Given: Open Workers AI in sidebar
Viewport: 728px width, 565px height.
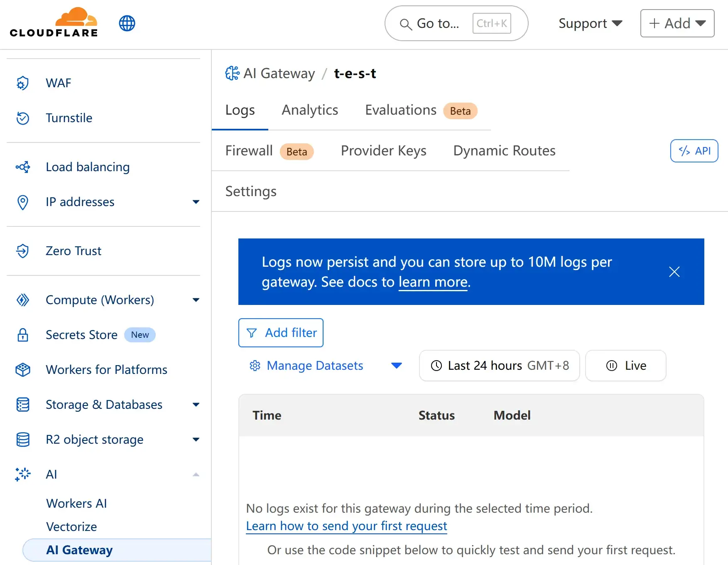Looking at the screenshot, I should coord(76,504).
